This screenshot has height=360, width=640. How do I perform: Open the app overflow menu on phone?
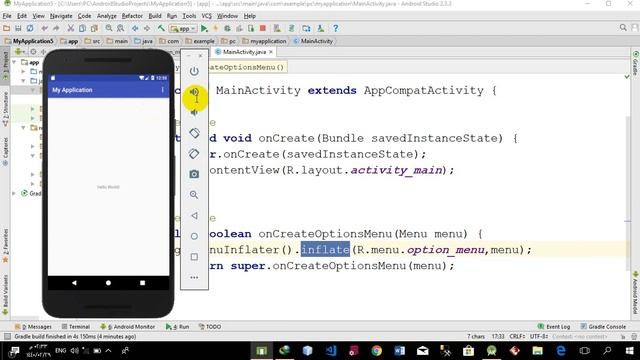click(x=162, y=90)
